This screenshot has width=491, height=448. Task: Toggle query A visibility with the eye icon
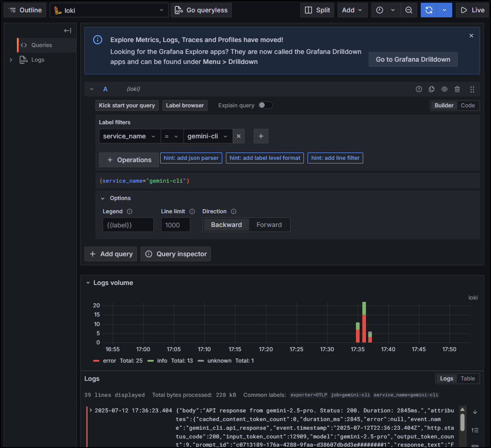(x=444, y=89)
